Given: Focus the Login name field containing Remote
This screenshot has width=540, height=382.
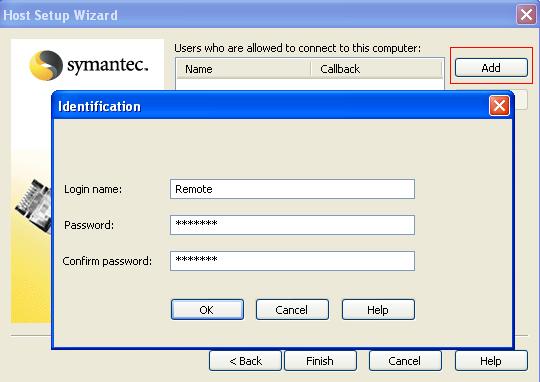Looking at the screenshot, I should click(x=292, y=189).
